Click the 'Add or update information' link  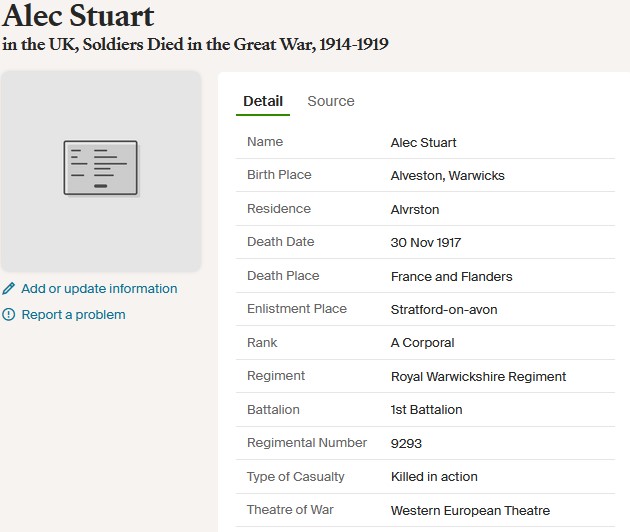99,289
